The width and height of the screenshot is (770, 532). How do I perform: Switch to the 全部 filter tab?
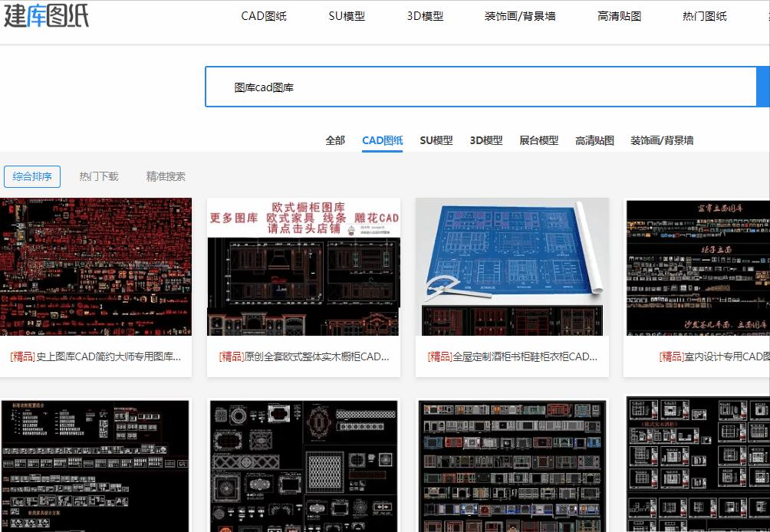(x=334, y=140)
